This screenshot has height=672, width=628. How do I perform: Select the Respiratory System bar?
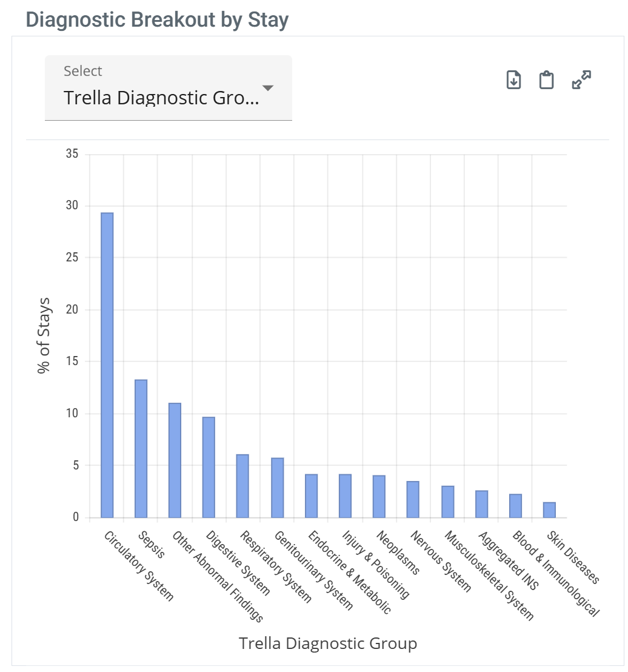click(x=242, y=486)
